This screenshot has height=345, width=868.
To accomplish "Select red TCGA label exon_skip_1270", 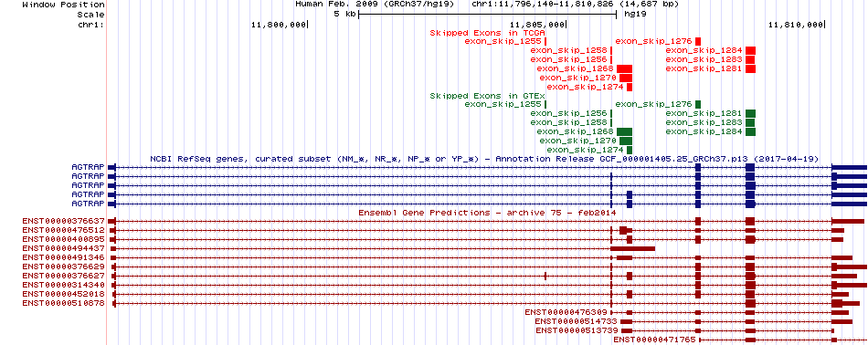I will pos(578,78).
